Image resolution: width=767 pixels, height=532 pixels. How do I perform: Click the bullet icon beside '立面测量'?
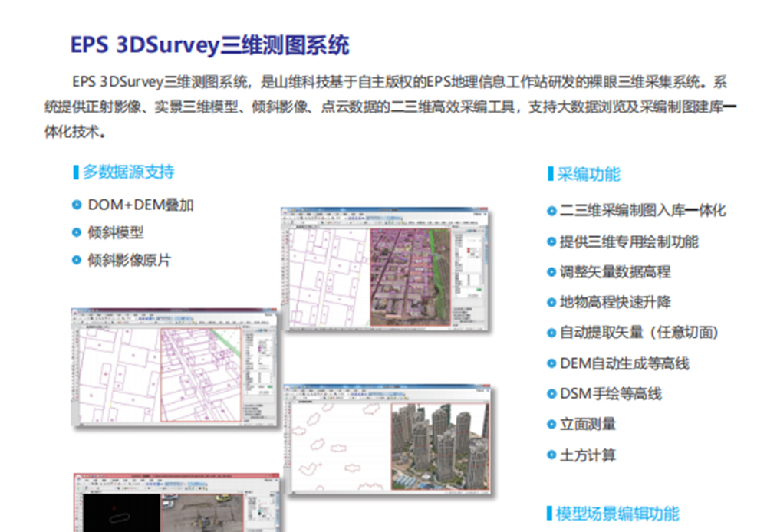pos(551,425)
